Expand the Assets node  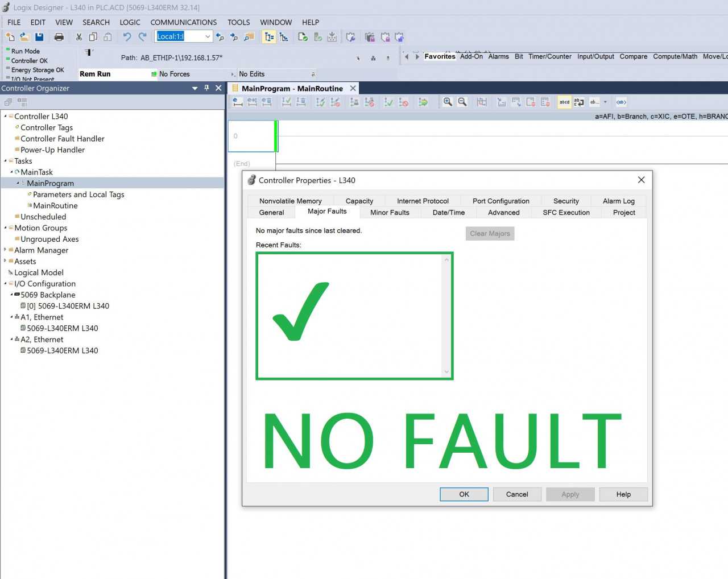6,261
